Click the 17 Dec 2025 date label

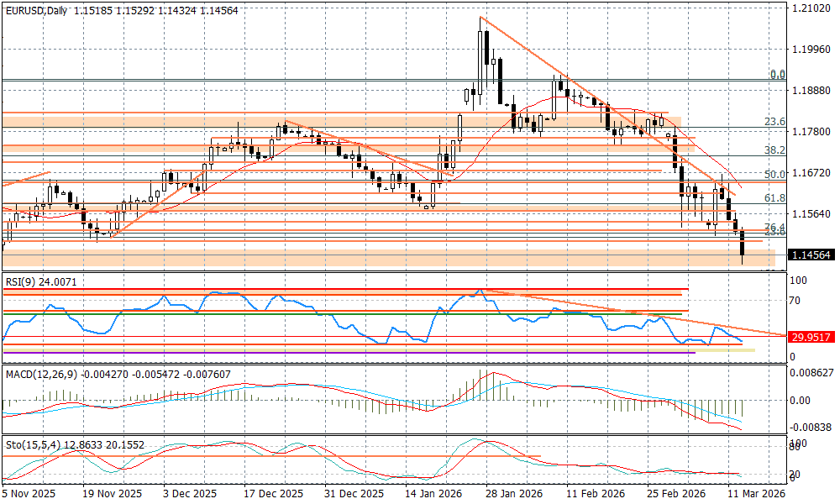(x=275, y=495)
